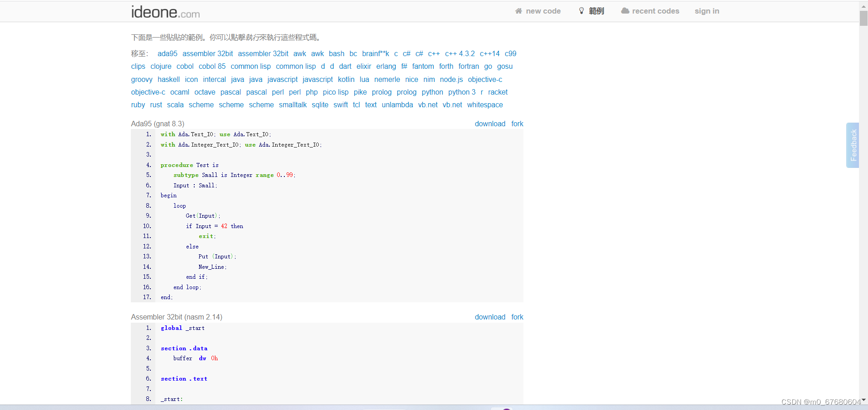This screenshot has width=868, height=410.
Task: Jump to the c++14 sample
Action: 489,53
